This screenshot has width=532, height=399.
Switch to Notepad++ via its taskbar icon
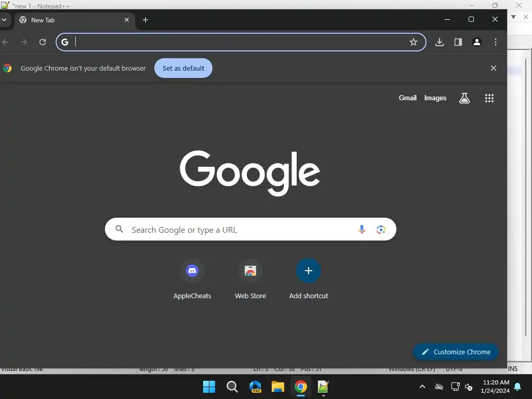pyautogui.click(x=323, y=387)
